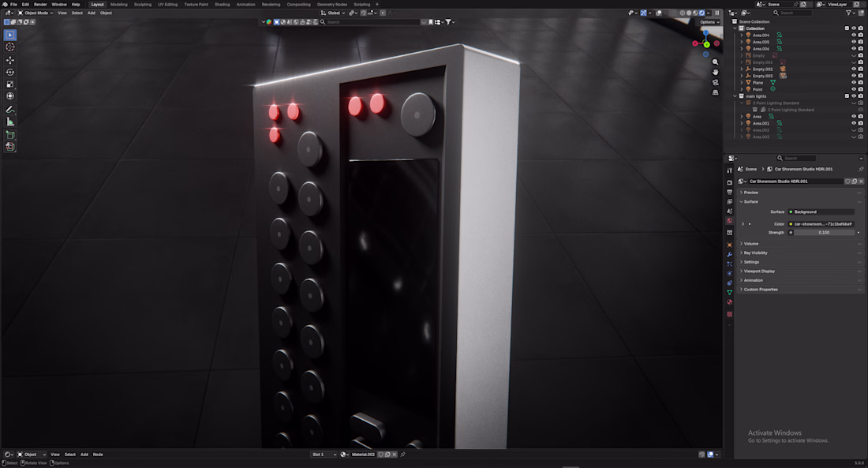
Task: Select the Cursor tool
Action: (10, 47)
